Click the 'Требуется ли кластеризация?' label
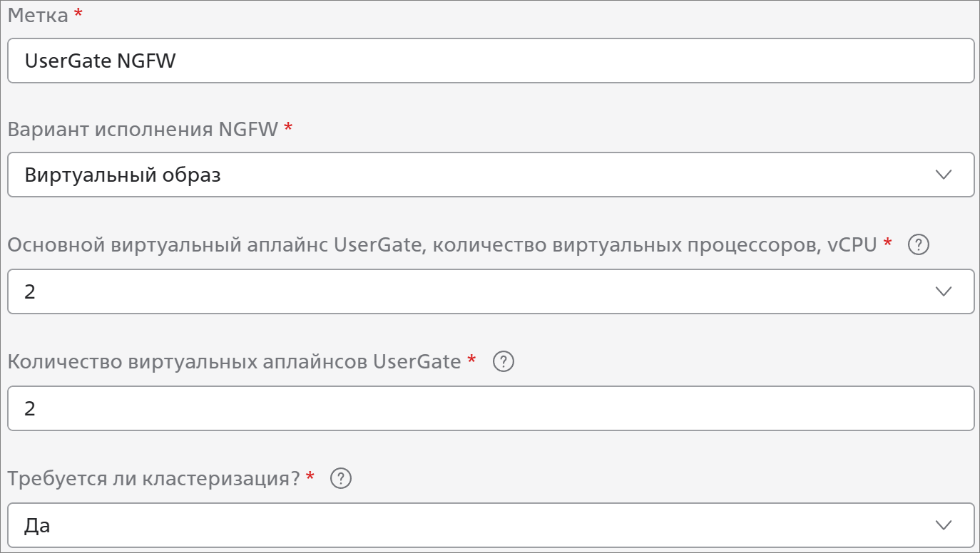Image resolution: width=980 pixels, height=553 pixels. 153,479
